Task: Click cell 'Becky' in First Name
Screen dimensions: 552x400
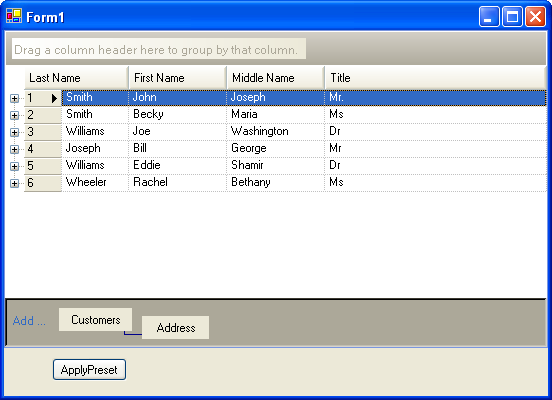Action: 178,114
